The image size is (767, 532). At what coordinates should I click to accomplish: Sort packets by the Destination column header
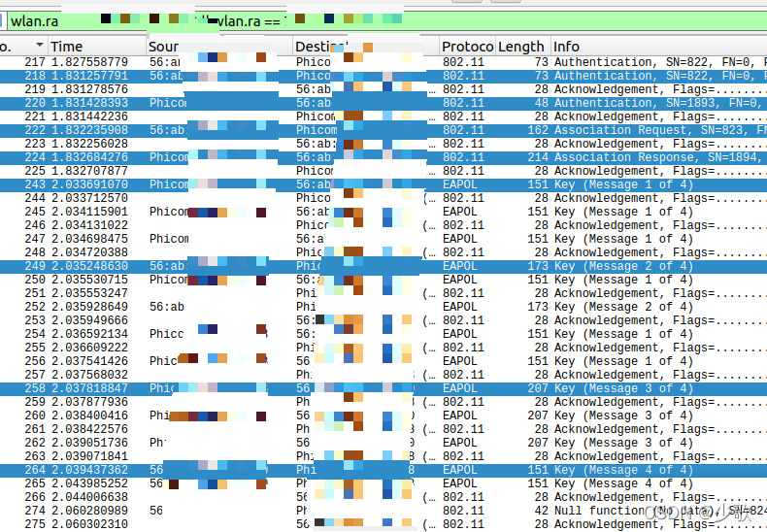366,47
